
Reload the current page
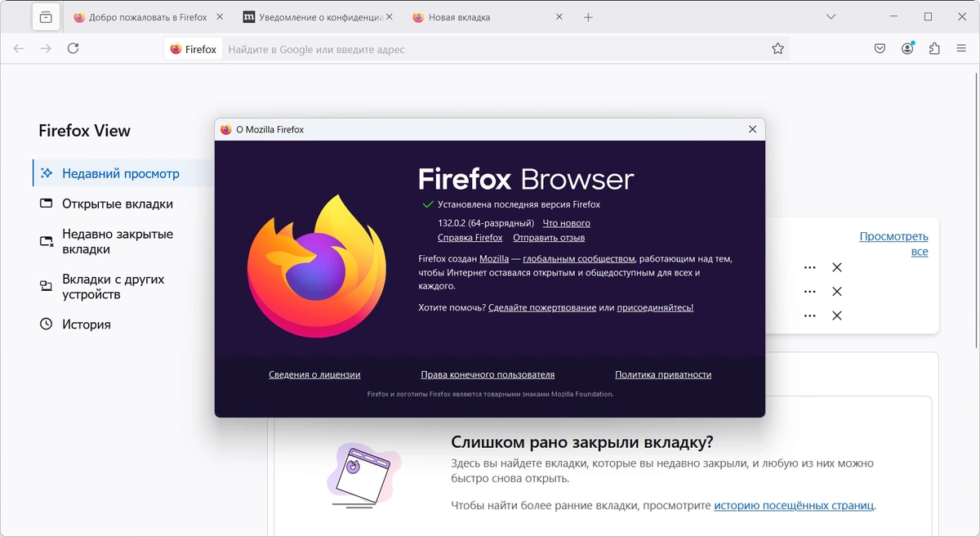[73, 49]
